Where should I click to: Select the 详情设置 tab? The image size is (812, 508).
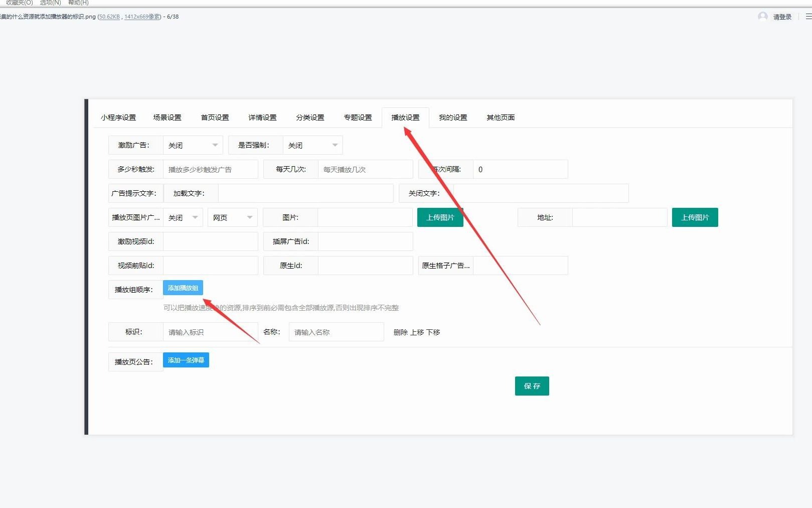point(262,117)
